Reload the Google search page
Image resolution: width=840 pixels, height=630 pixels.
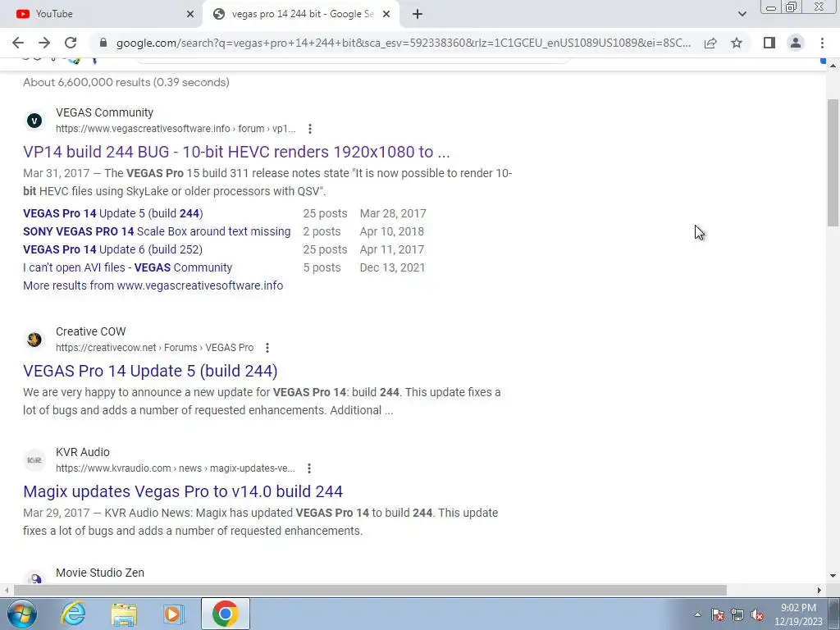[71, 43]
